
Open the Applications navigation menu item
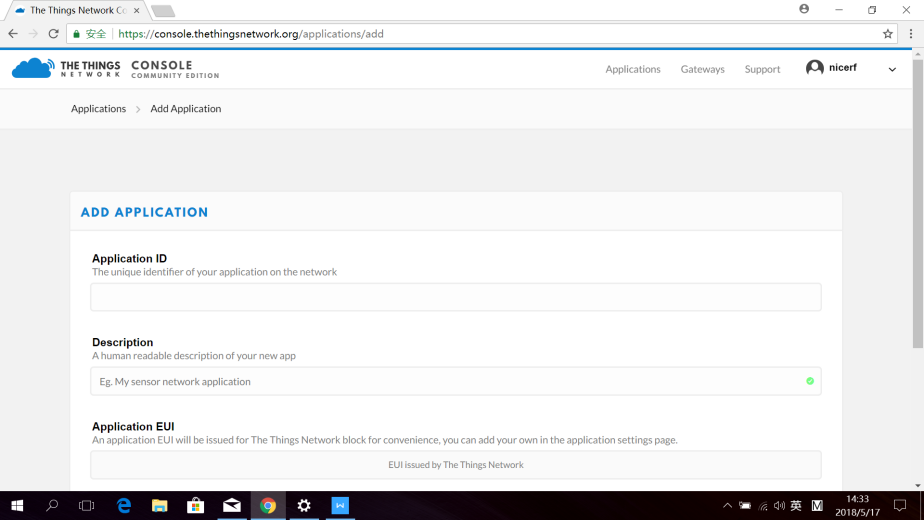(x=632, y=69)
